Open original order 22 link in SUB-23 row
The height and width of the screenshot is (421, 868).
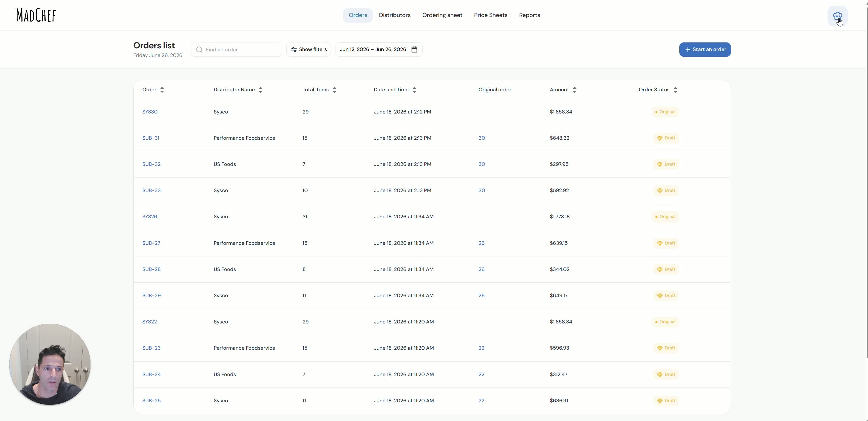[x=482, y=349]
